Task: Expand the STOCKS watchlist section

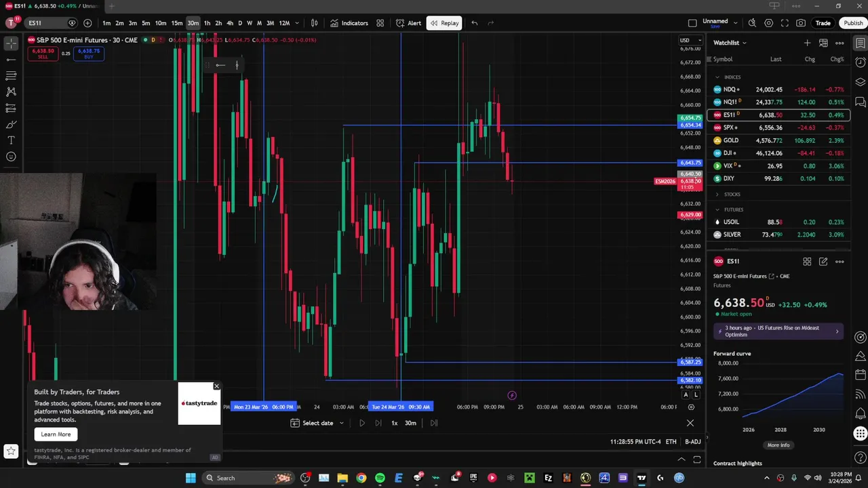Action: (717, 195)
